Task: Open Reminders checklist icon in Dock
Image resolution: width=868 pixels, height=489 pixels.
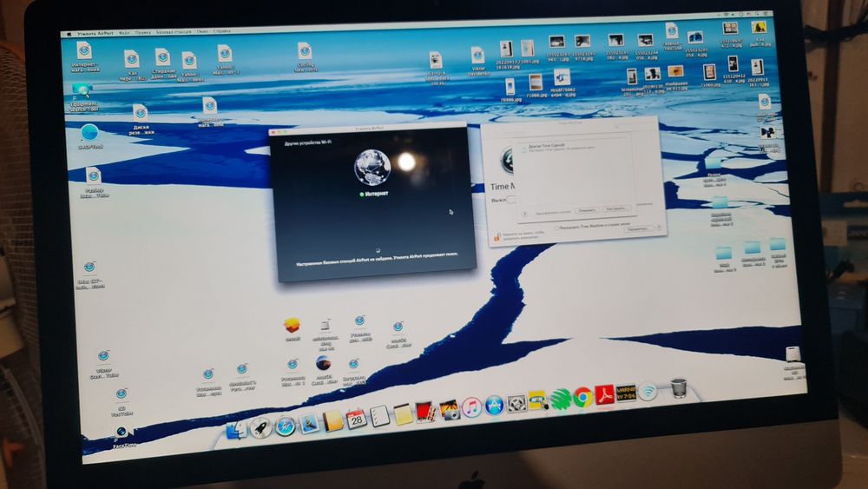Action: pos(380,416)
